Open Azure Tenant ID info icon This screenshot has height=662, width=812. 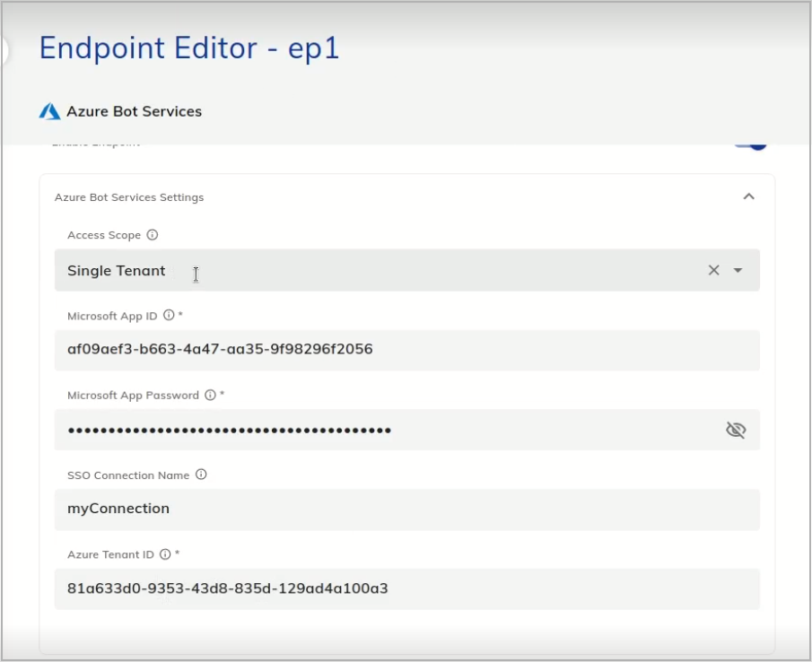[x=165, y=554]
